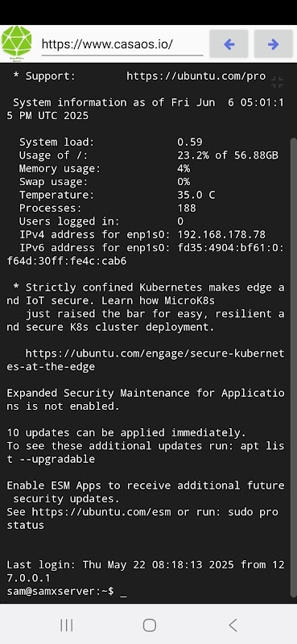The image size is (297, 644).
Task: Open the ubuntu.com/esm link
Action: (x=101, y=512)
